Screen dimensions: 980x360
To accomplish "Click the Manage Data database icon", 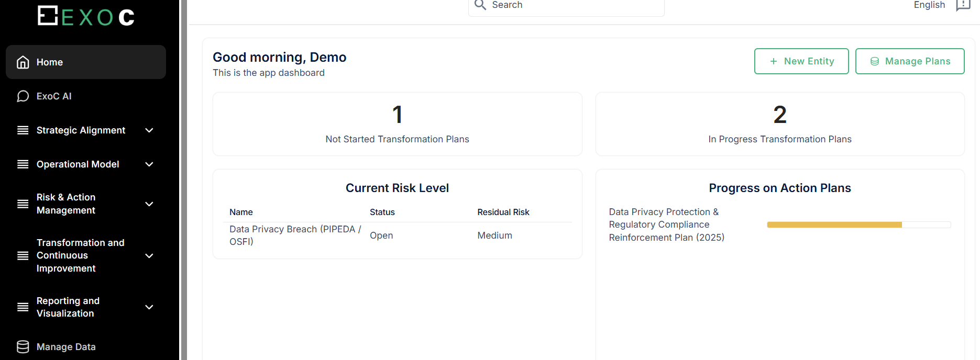I will (x=23, y=347).
